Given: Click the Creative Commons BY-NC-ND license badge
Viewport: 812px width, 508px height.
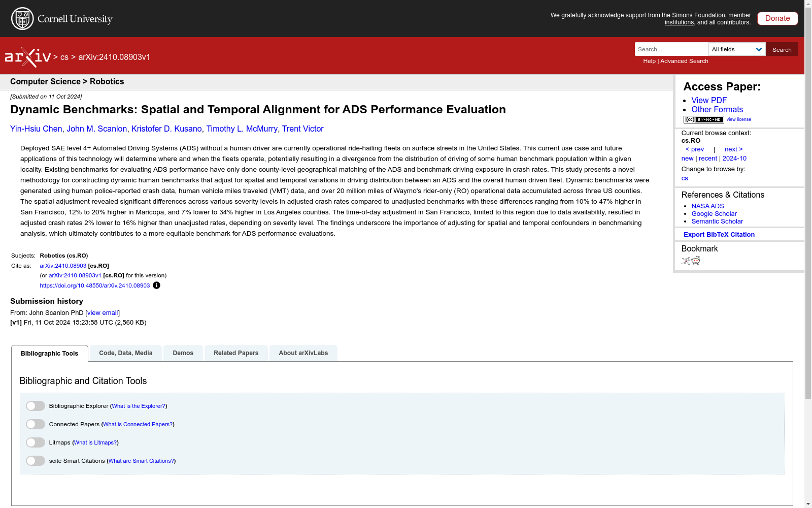Looking at the screenshot, I should point(703,119).
